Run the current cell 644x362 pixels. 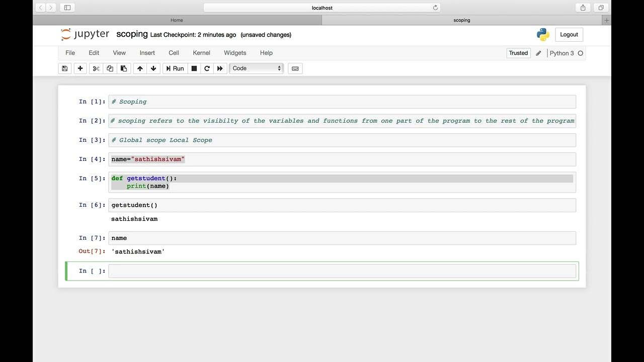coord(175,68)
